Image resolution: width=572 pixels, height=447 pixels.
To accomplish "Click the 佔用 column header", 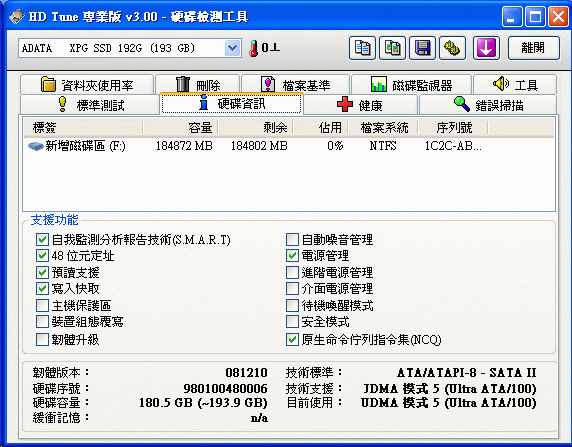I will (321, 128).
